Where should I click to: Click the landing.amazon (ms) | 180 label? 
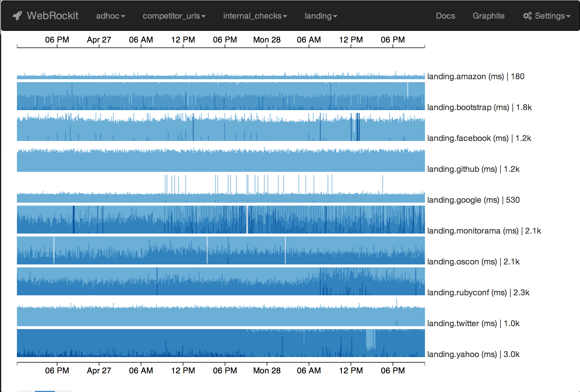click(476, 77)
